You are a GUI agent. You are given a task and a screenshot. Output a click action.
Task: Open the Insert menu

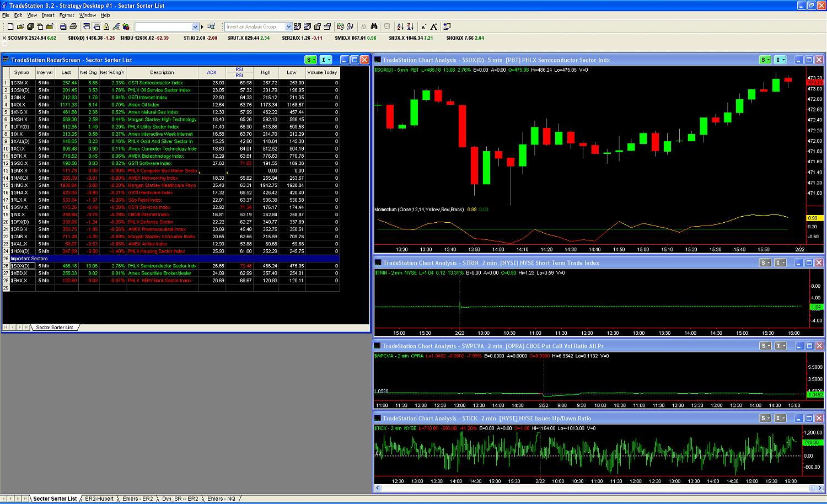click(x=48, y=15)
